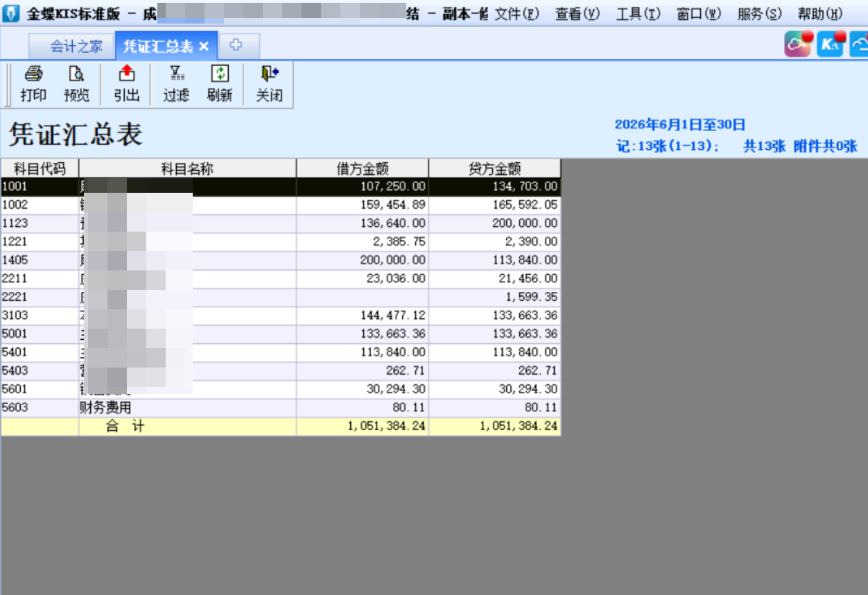Open the 工具(T) menu

(x=639, y=14)
